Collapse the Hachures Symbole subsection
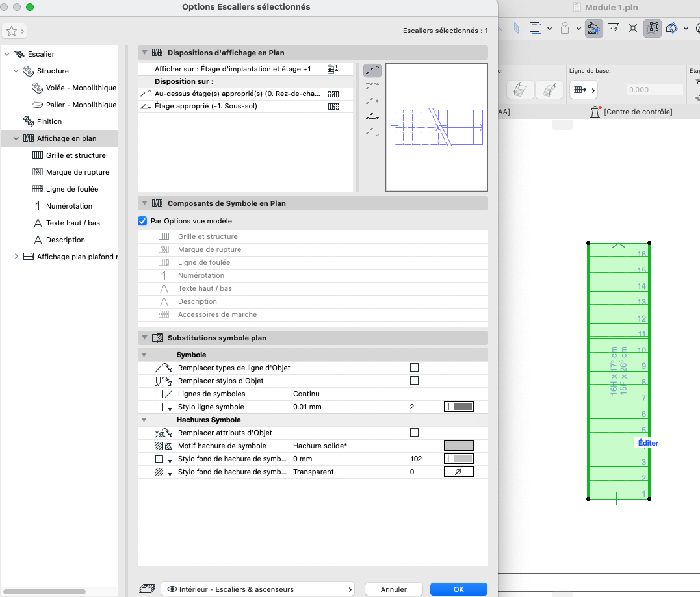 pyautogui.click(x=144, y=420)
